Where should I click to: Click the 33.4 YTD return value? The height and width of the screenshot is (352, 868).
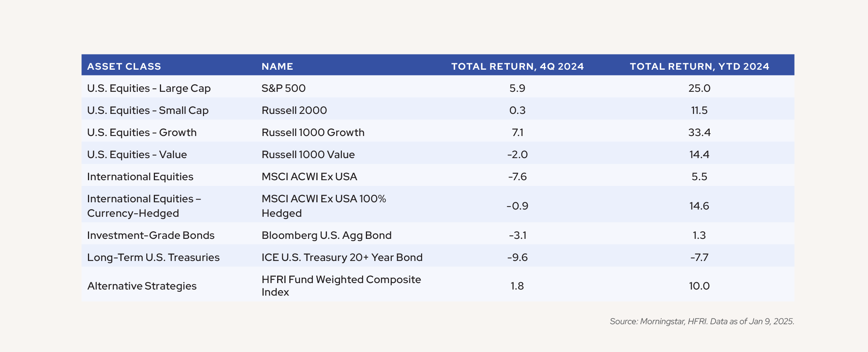click(x=699, y=133)
